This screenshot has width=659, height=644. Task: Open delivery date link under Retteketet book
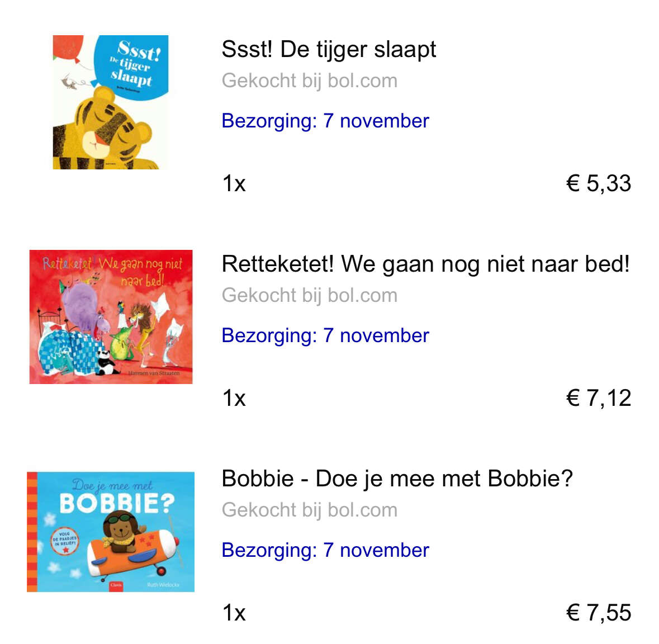pos(325,336)
